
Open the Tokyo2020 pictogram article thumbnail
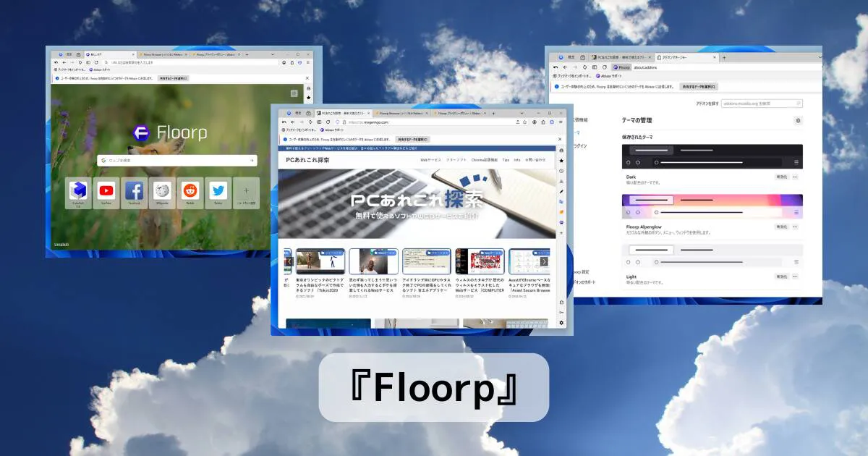point(320,261)
